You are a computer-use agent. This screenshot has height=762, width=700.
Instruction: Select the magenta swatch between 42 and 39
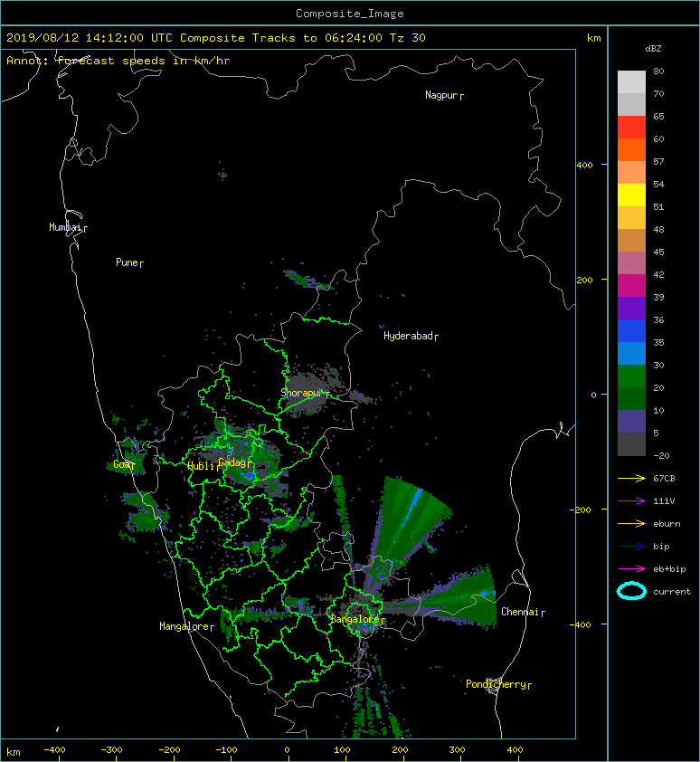[x=631, y=285]
